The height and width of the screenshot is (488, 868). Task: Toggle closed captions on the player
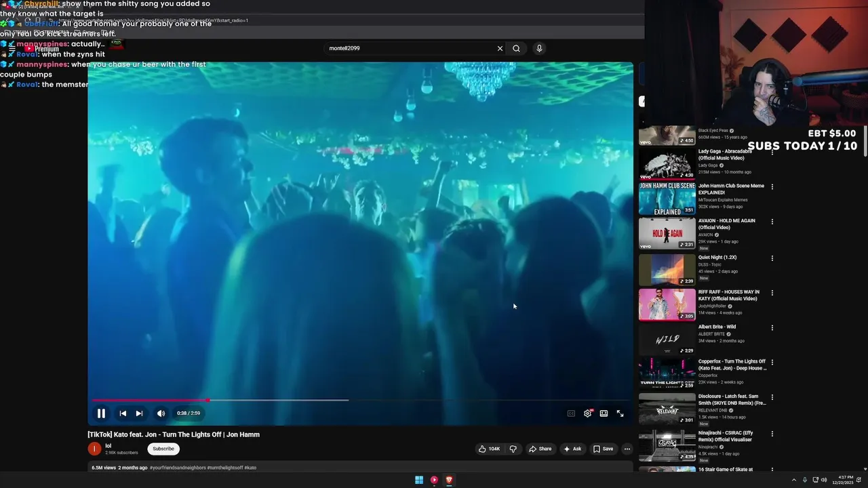(571, 413)
